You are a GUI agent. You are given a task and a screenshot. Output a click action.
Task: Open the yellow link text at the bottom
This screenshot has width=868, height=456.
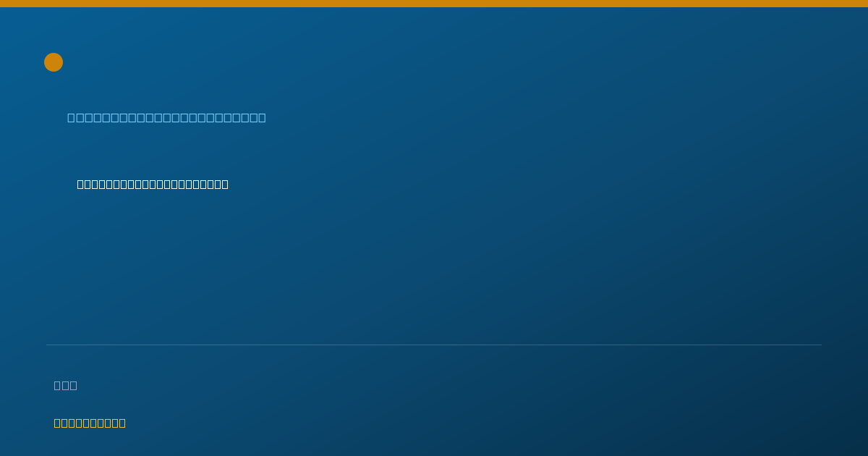90,423
